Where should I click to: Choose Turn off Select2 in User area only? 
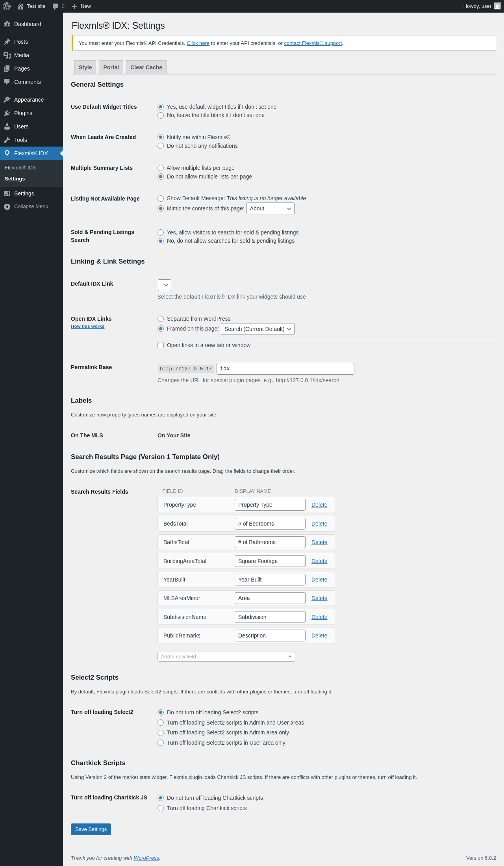point(161,743)
